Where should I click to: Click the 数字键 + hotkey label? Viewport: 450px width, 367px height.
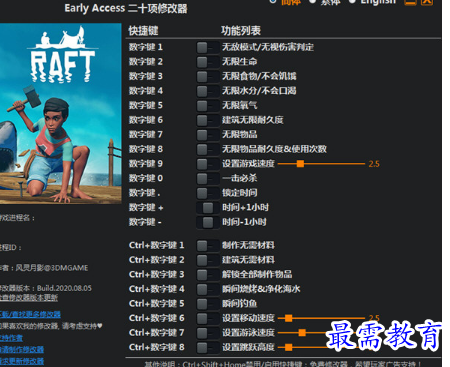146,208
